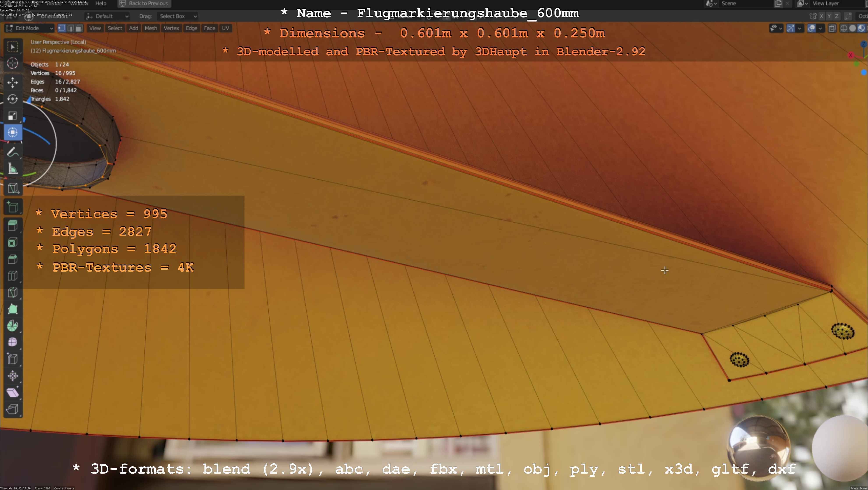Click the View Layer name field

pyautogui.click(x=837, y=3)
